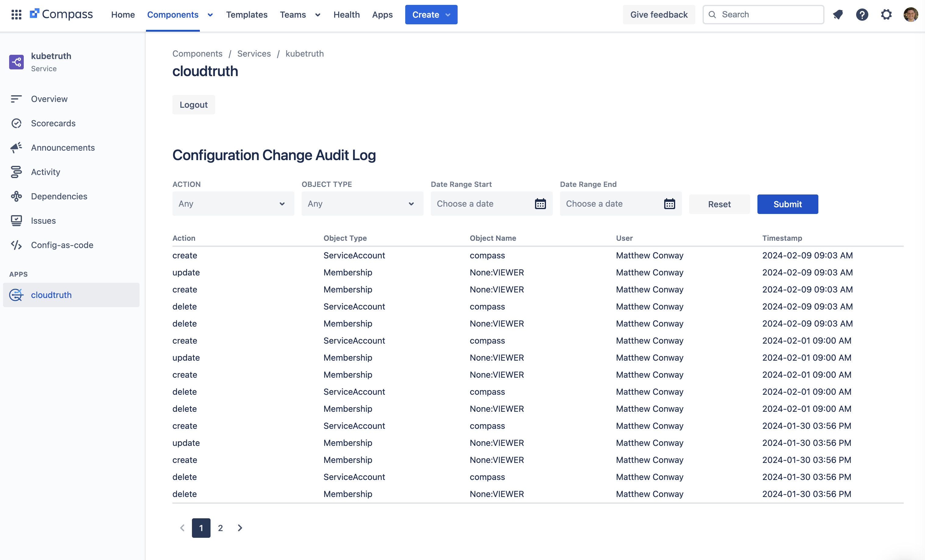This screenshot has width=925, height=560.
Task: Go to next page arrow
Action: 240,528
